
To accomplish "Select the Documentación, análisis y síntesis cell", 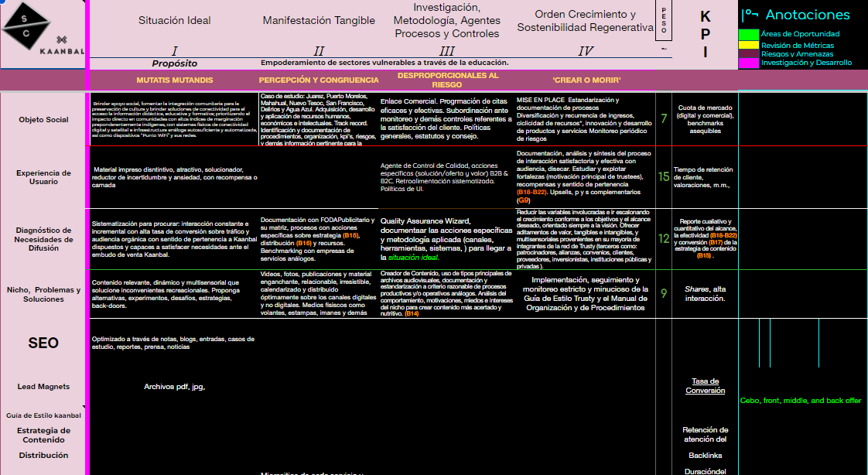I will point(585,177).
